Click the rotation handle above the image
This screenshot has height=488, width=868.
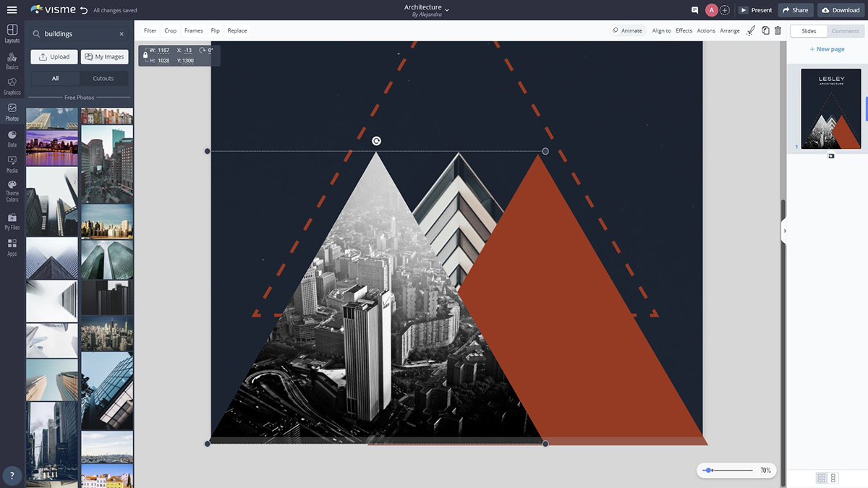tap(376, 141)
